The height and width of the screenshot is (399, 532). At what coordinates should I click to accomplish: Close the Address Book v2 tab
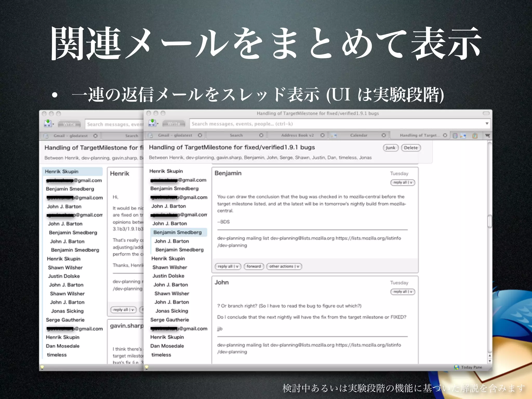[322, 135]
